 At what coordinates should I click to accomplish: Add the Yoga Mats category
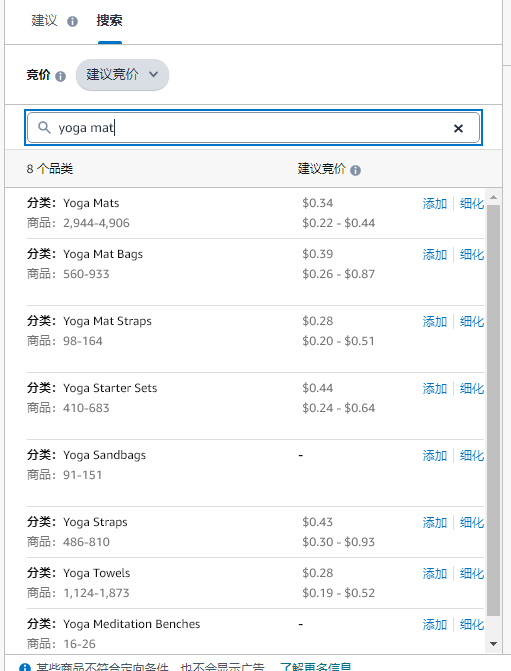point(435,203)
